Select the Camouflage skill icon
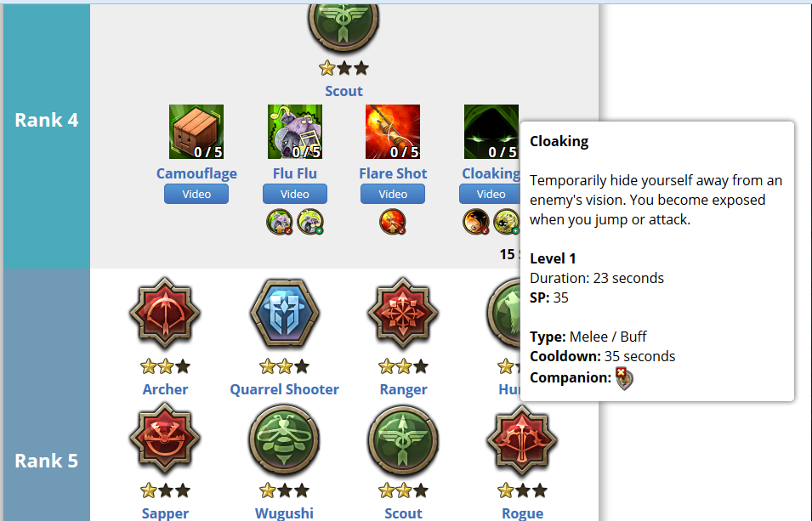812x521 pixels. [196, 132]
